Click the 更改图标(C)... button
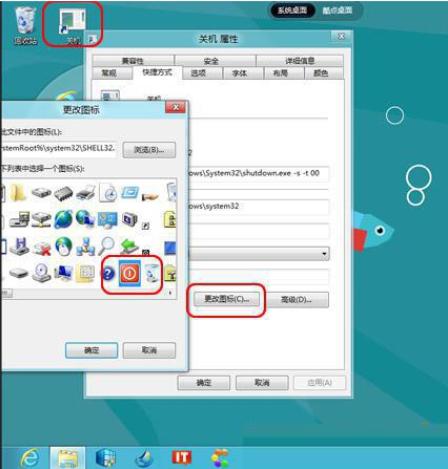The height and width of the screenshot is (469, 448). (227, 299)
